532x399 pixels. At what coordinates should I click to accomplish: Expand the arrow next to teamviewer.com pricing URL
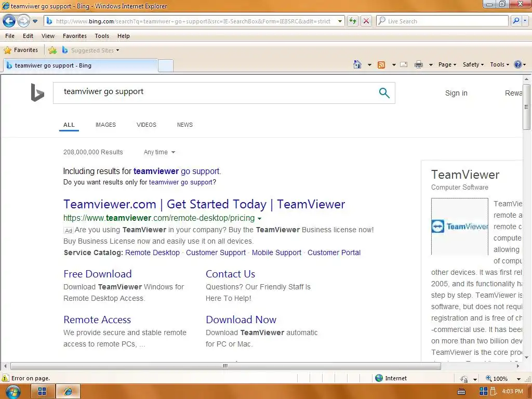pyautogui.click(x=259, y=219)
